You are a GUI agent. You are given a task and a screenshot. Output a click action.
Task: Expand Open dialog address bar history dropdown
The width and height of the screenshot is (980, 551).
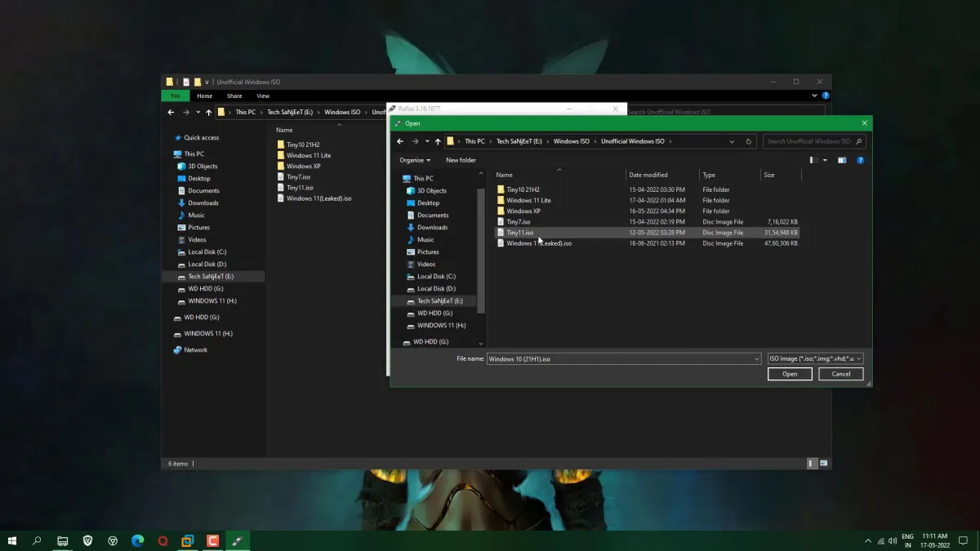coord(732,141)
